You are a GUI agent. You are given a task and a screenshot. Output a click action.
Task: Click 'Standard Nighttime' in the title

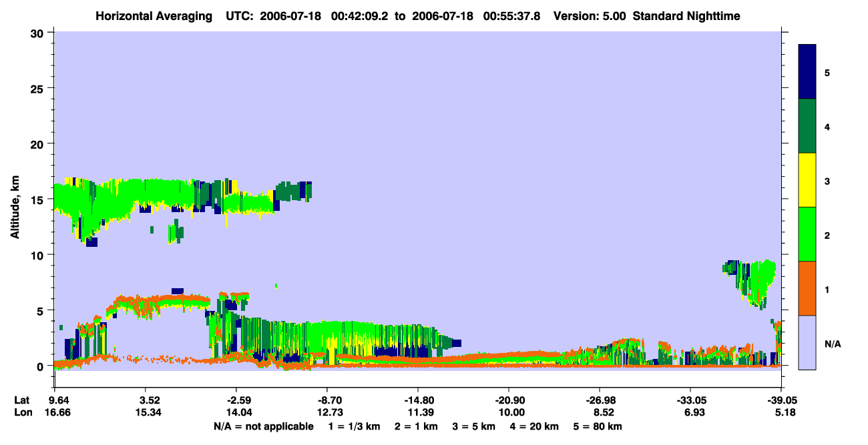click(x=686, y=16)
